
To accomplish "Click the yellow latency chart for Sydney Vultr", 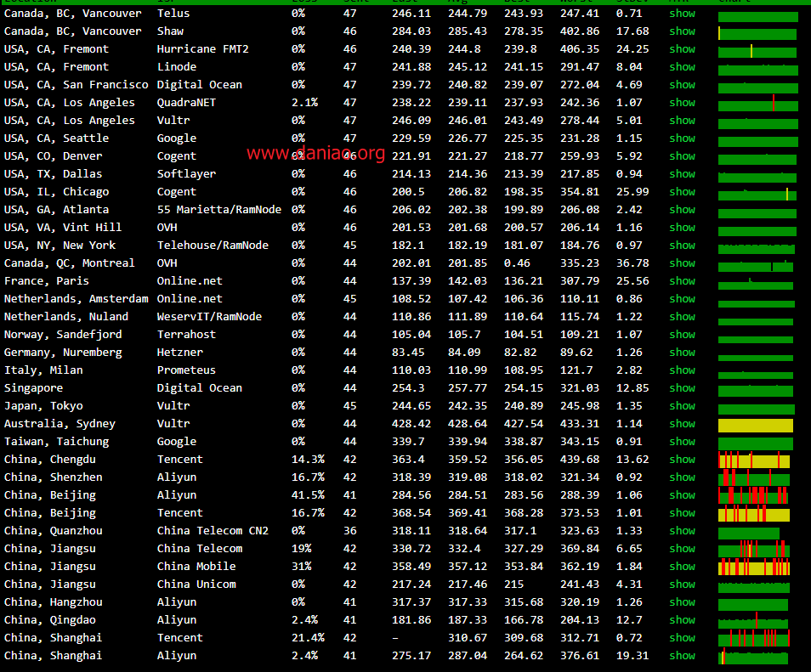I will pos(756,426).
